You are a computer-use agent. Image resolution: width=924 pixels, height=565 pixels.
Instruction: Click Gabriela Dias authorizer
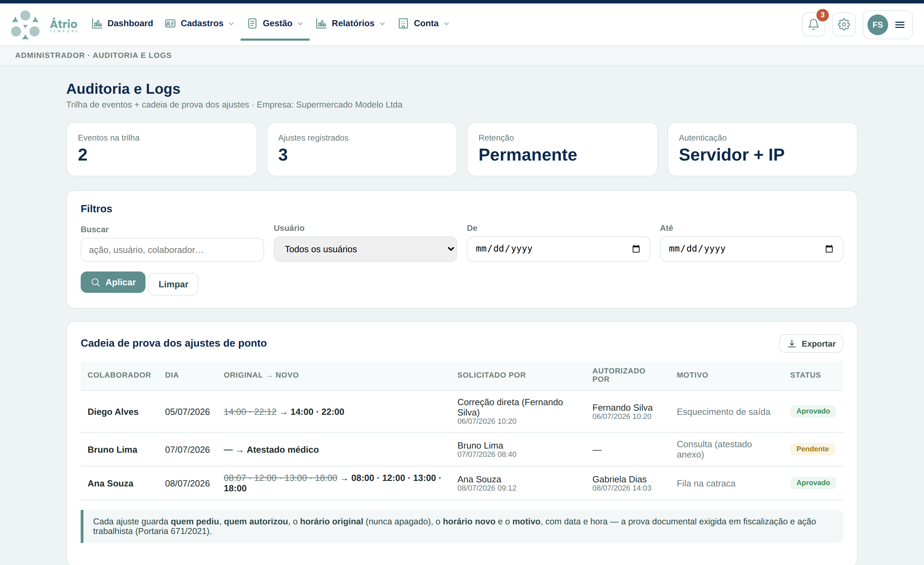619,479
